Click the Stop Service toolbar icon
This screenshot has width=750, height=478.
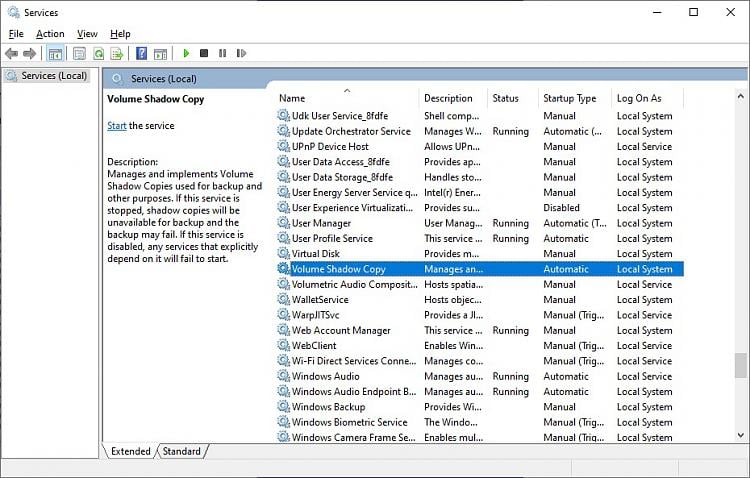tap(204, 53)
